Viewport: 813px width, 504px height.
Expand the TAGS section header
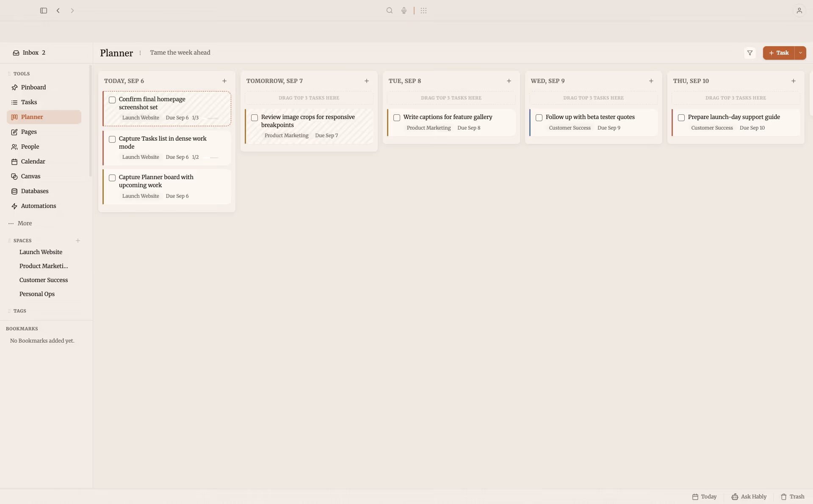click(x=19, y=311)
